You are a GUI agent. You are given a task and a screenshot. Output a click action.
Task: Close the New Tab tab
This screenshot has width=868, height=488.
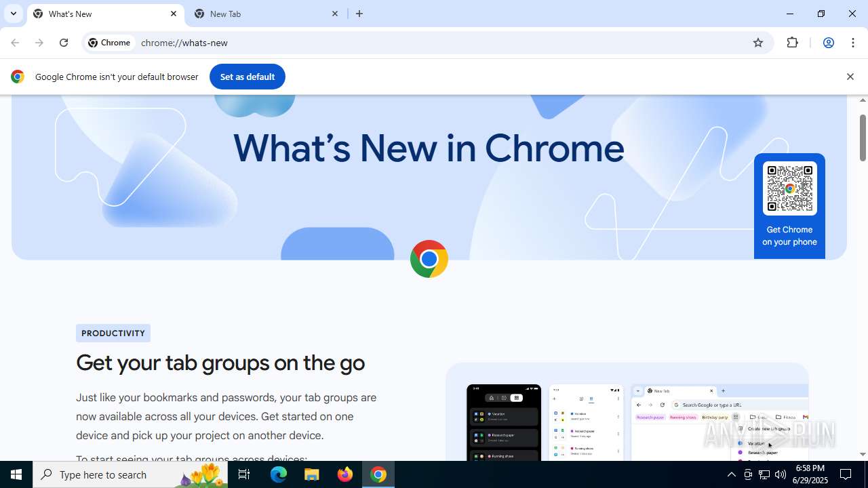[335, 14]
